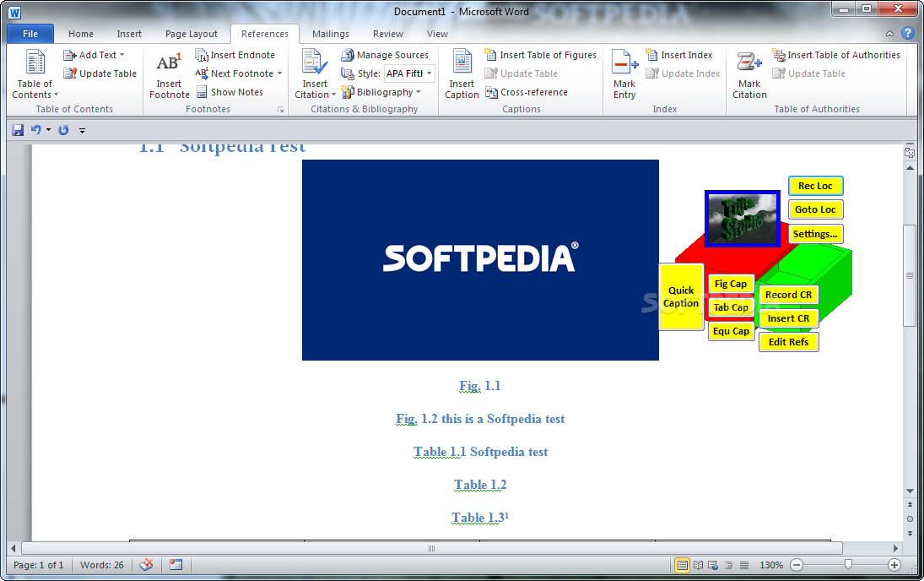The image size is (924, 581).
Task: Select the Softpedia image in document
Action: coord(480,260)
